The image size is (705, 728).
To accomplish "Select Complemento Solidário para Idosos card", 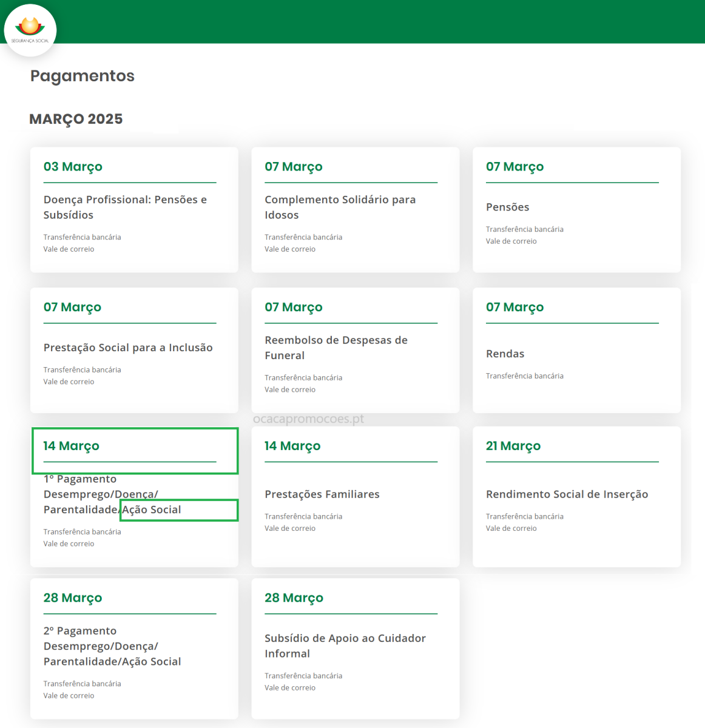I will click(355, 210).
